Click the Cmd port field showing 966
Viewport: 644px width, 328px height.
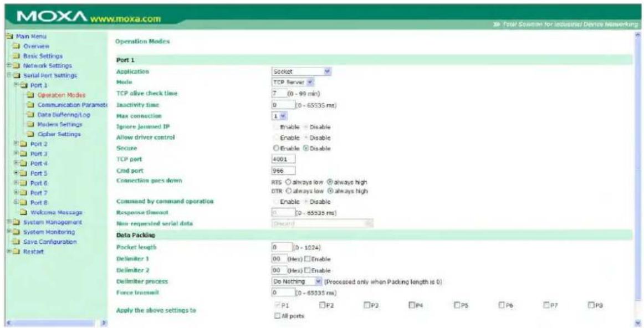coord(283,171)
